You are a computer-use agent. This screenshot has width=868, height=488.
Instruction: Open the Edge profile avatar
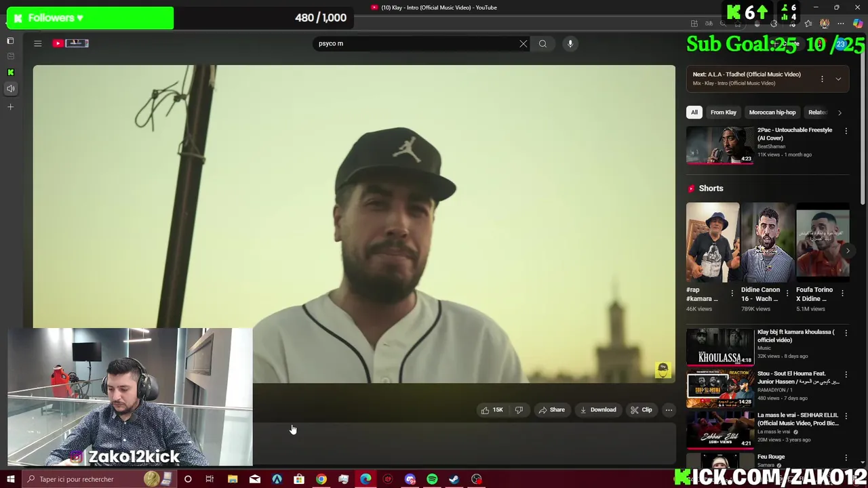825,24
